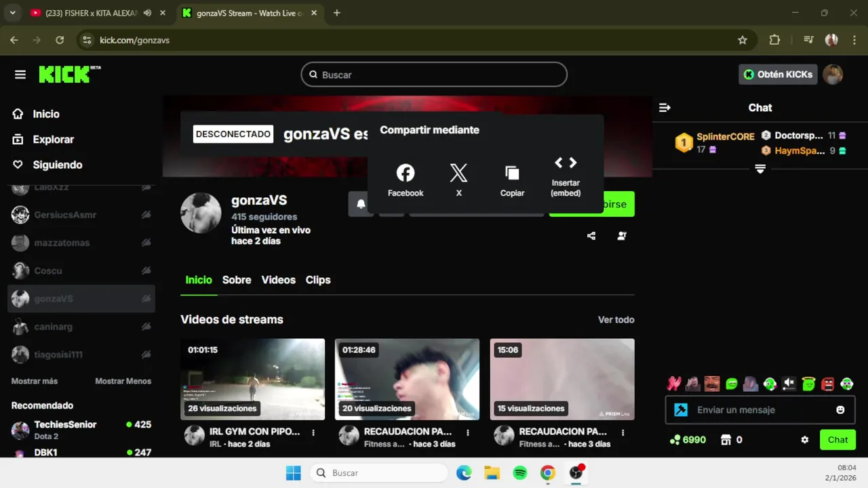Open the gonzaVS profile picture

coord(201,213)
